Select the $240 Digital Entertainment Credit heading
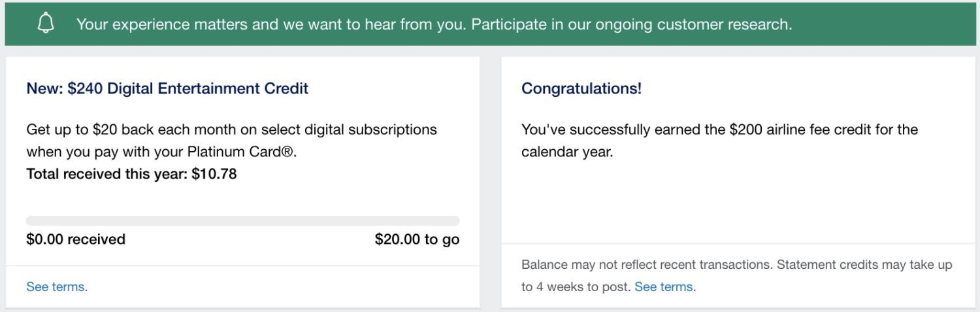 coord(167,88)
